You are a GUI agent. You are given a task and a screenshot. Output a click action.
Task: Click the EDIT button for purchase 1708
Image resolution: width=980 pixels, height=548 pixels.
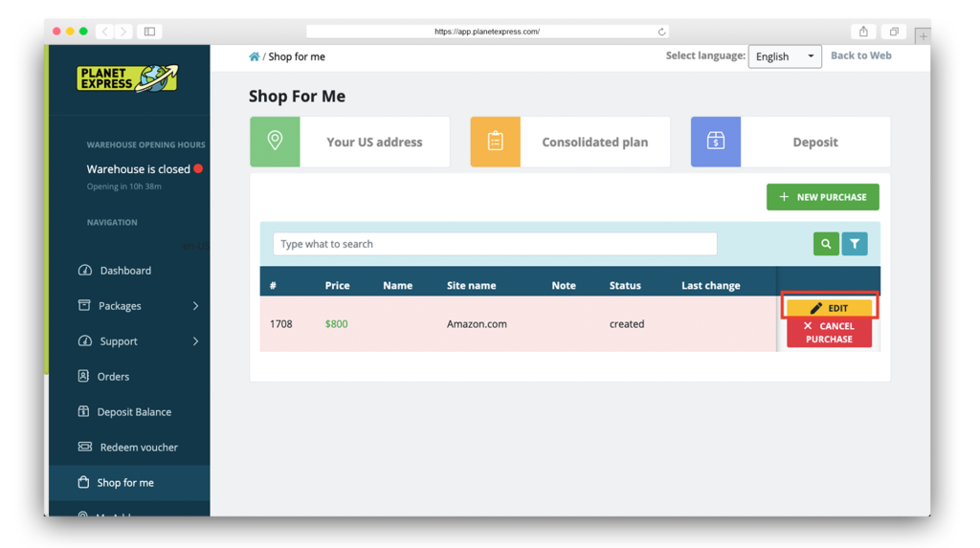(829, 308)
